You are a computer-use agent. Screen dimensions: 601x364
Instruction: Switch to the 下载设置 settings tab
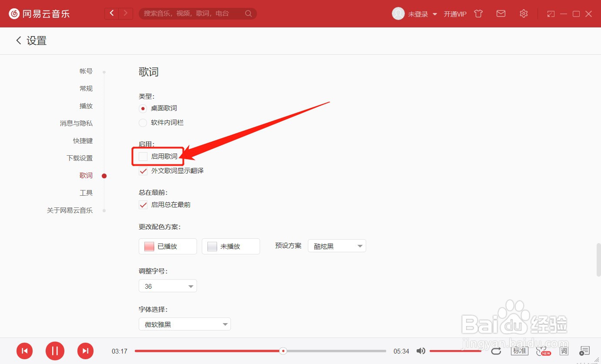pyautogui.click(x=80, y=158)
